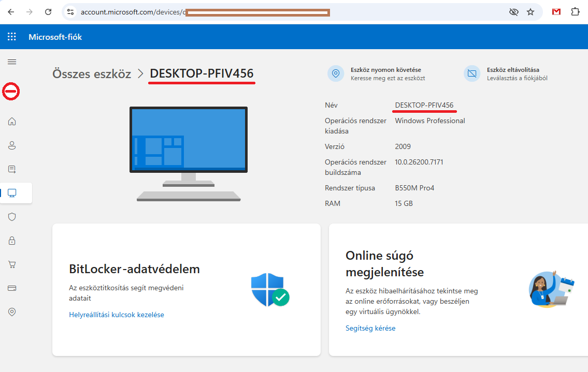Viewport: 588px width, 372px height.
Task: Open Eszköz nyomon követése
Action: coord(386,70)
